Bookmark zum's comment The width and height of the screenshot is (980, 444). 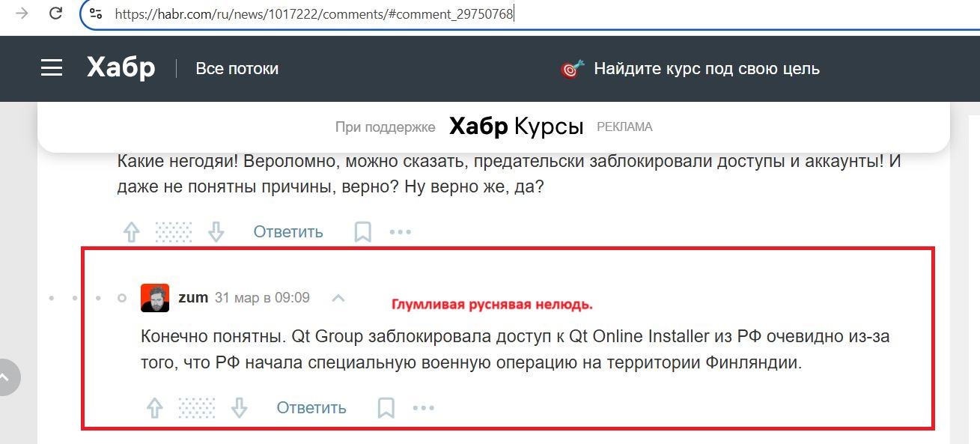(386, 408)
